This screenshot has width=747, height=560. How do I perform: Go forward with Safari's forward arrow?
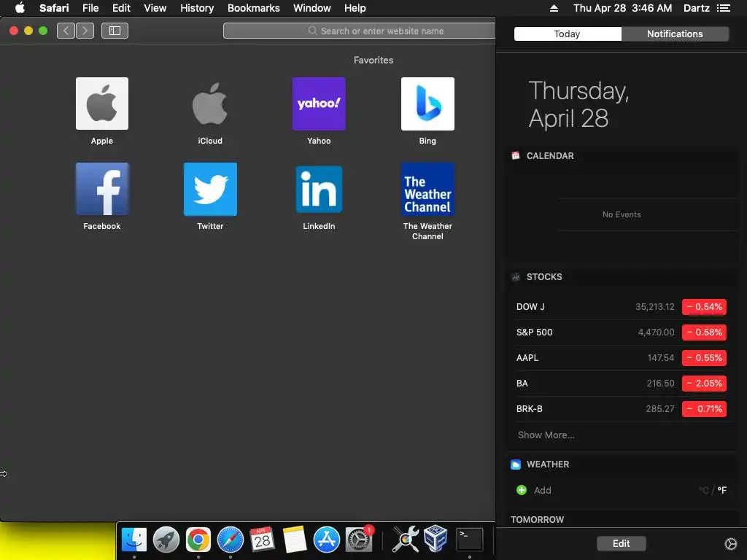[85, 31]
